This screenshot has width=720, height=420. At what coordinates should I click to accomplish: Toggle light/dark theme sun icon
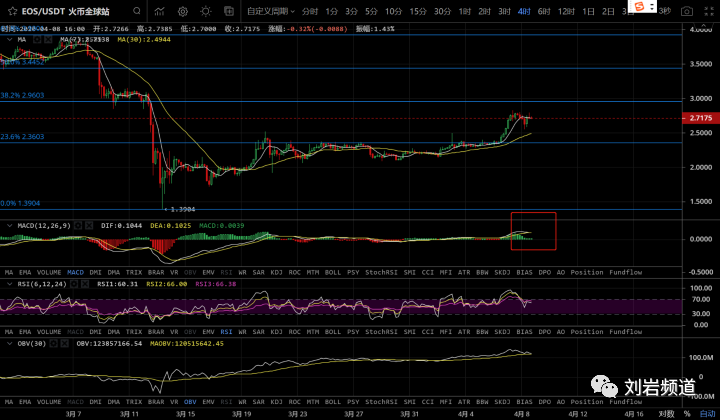205,11
